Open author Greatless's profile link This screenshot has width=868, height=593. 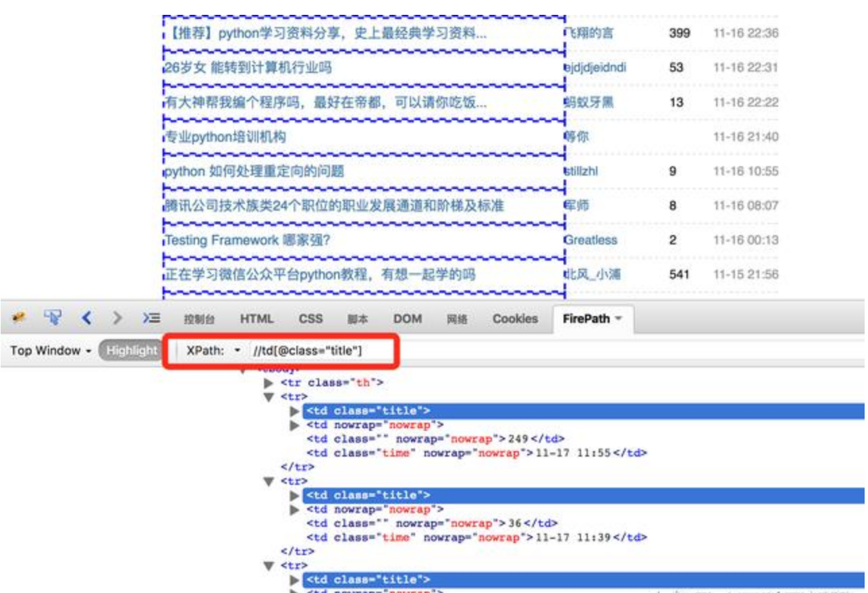591,240
